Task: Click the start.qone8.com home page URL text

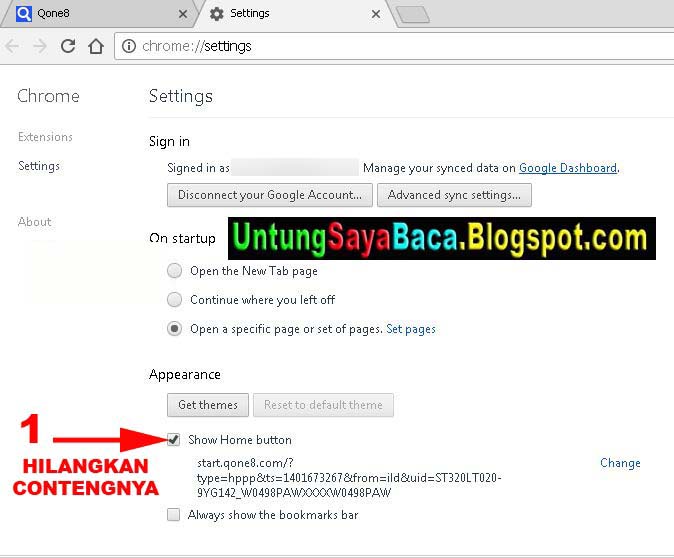Action: 349,478
